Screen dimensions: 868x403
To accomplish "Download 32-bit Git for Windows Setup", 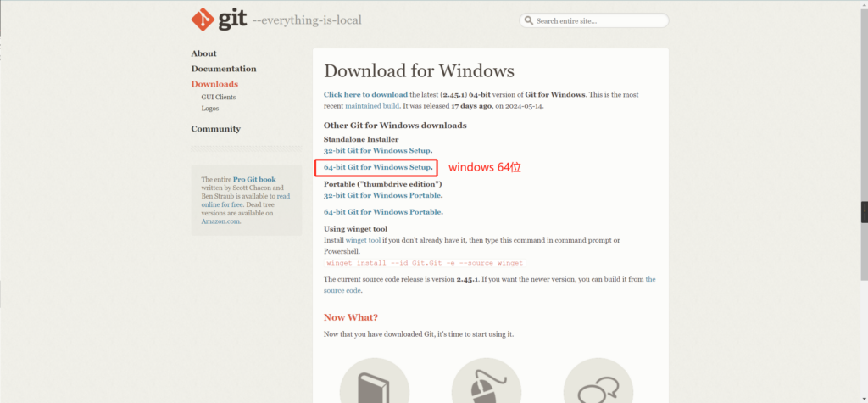I will tap(377, 150).
